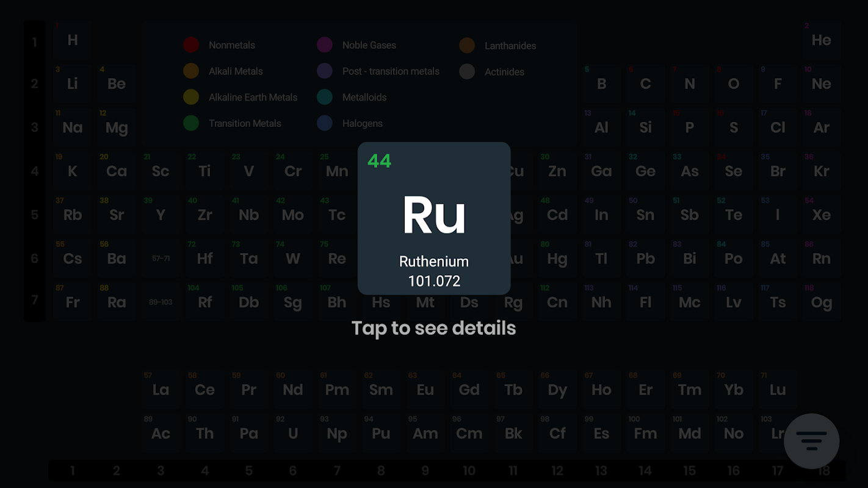Click the Nonmetals red color swatch
Image resolution: width=868 pixels, height=488 pixels.
pyautogui.click(x=191, y=45)
